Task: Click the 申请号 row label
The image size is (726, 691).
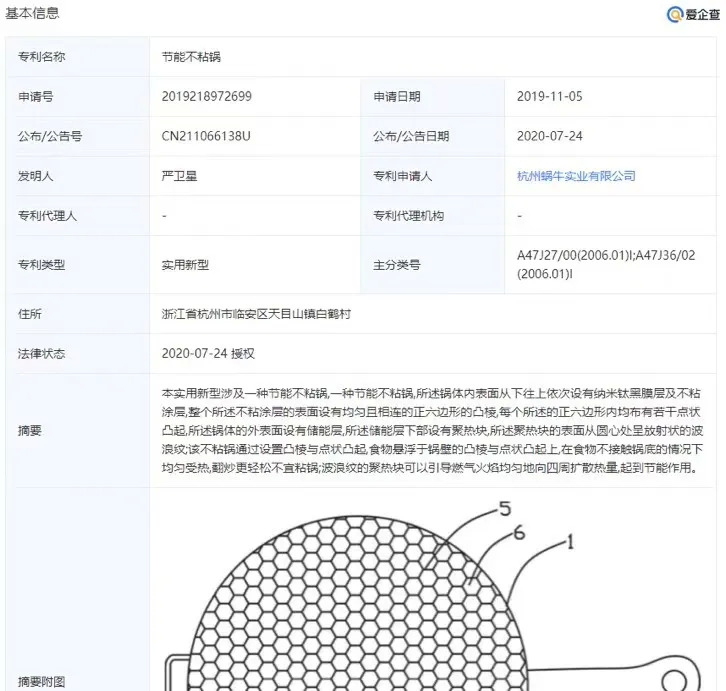Action: pyautogui.click(x=35, y=96)
